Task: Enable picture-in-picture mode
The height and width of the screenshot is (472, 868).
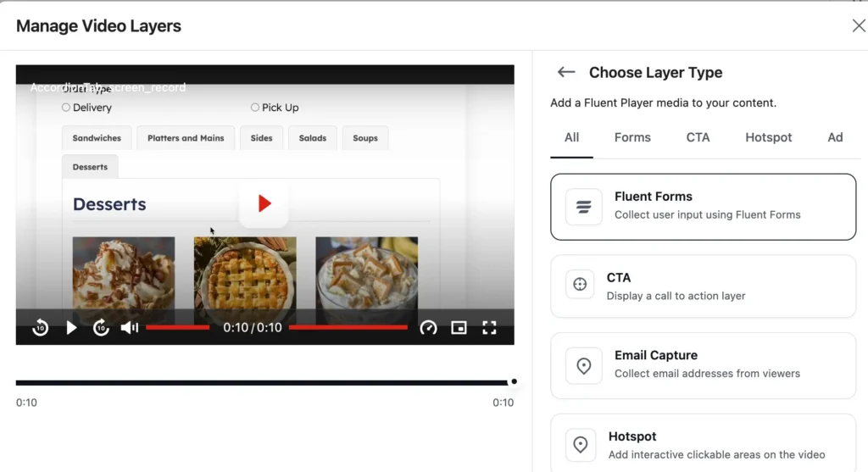Action: tap(459, 328)
